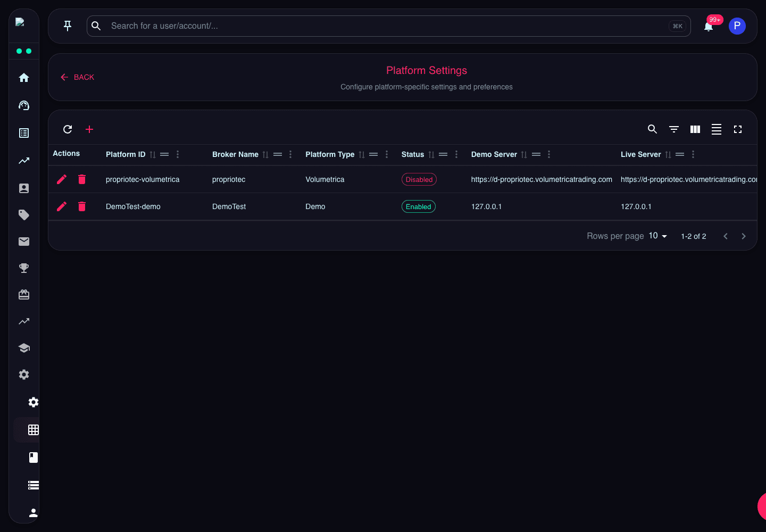This screenshot has height=532, width=766.
Task: Sort by Demo Server column
Action: pyautogui.click(x=524, y=154)
